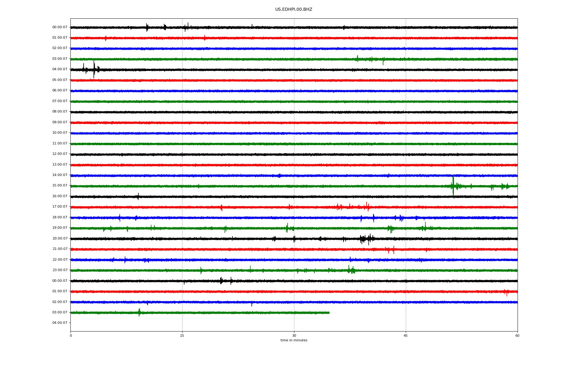
Task: Click the 21:00:07 red trace label
Action: click(x=60, y=249)
